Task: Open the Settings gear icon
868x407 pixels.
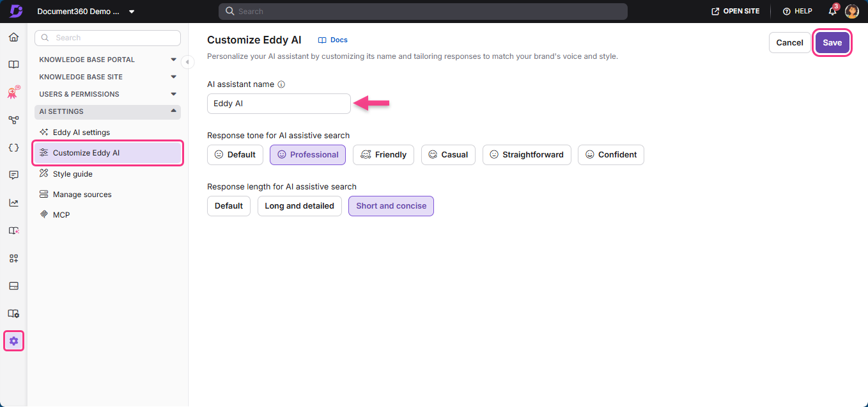Action: point(13,340)
